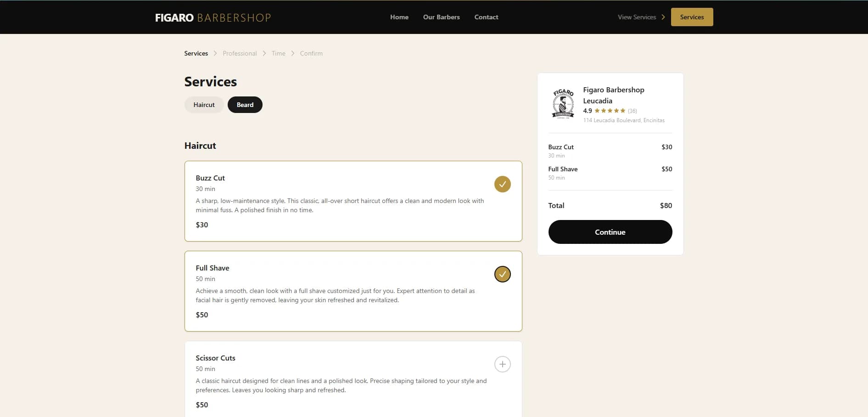Deselect the Buzz Cut checkmark
The width and height of the screenshot is (868, 417).
tap(502, 184)
